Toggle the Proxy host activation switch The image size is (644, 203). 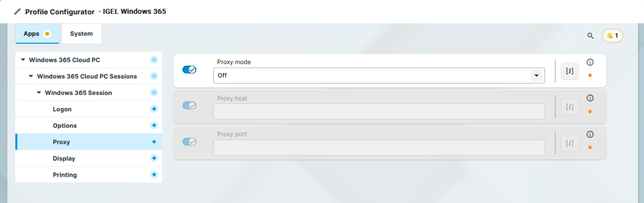[189, 105]
